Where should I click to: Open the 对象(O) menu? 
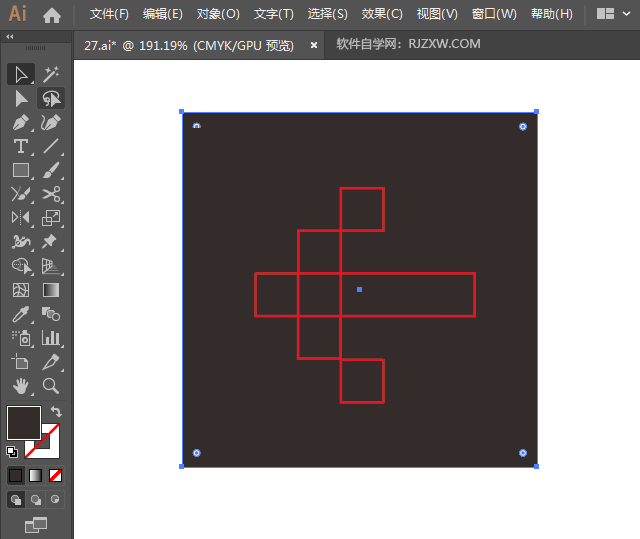point(218,14)
